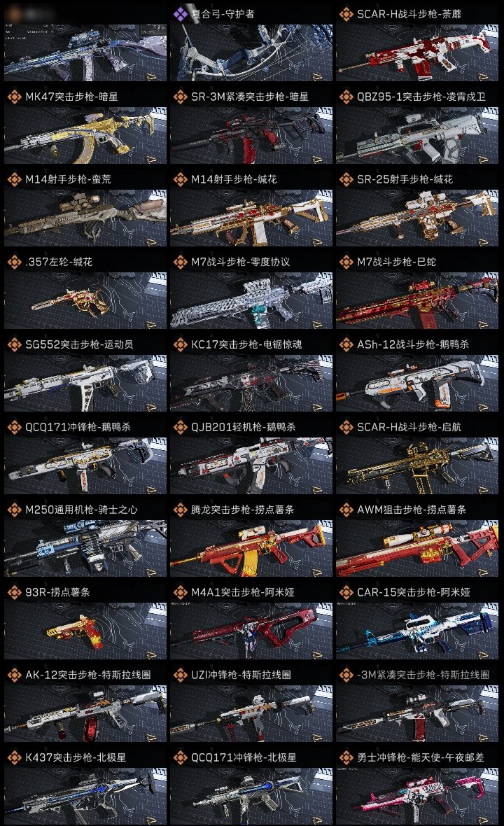Open the KC17突击步枪-电锯惊魂 skin card
This screenshot has height=826, width=504.
click(x=251, y=383)
